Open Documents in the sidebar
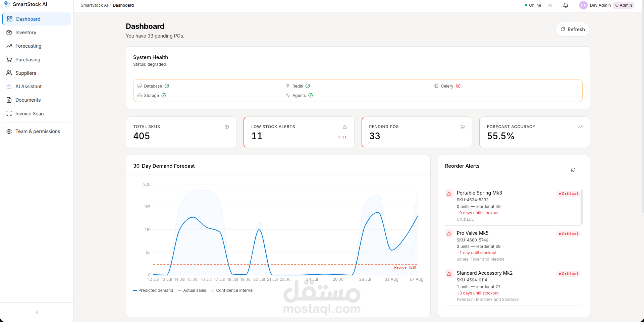 37,100
